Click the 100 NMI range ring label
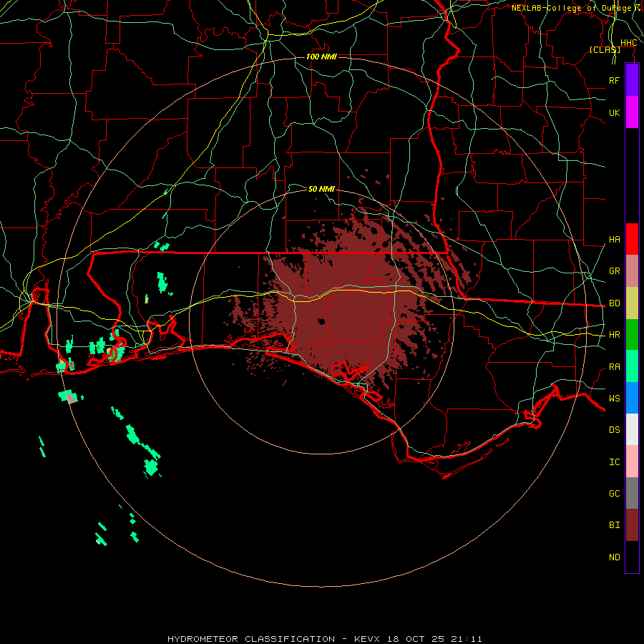The height and width of the screenshot is (644, 644). [321, 57]
